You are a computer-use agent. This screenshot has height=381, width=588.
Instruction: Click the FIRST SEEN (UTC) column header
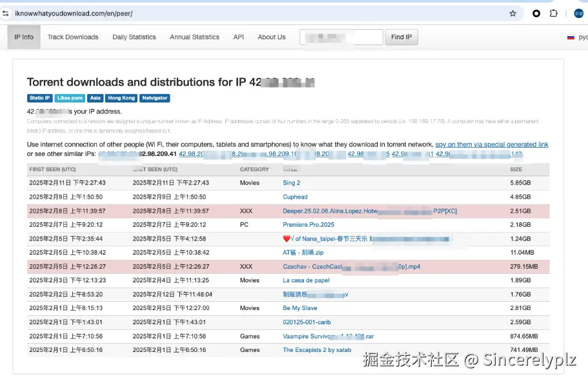click(52, 170)
